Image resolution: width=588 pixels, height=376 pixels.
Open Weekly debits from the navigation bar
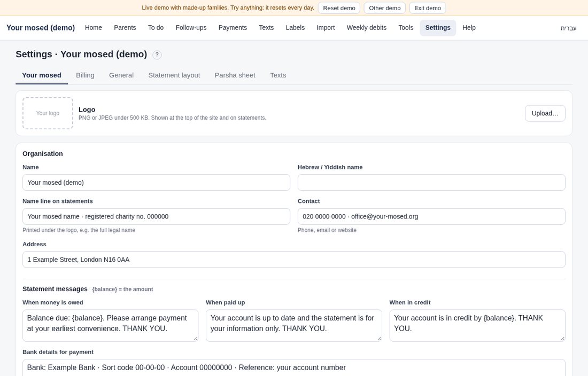[366, 28]
